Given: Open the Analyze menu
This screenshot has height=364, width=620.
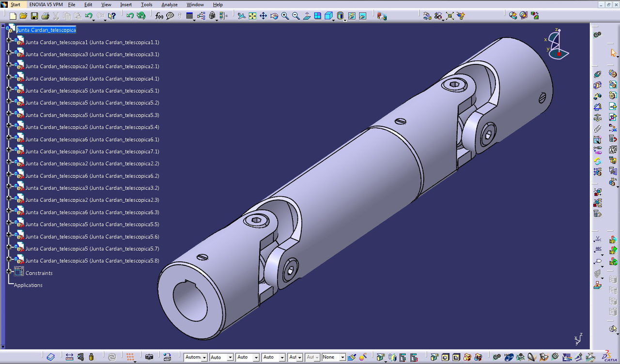Looking at the screenshot, I should (x=170, y=4).
